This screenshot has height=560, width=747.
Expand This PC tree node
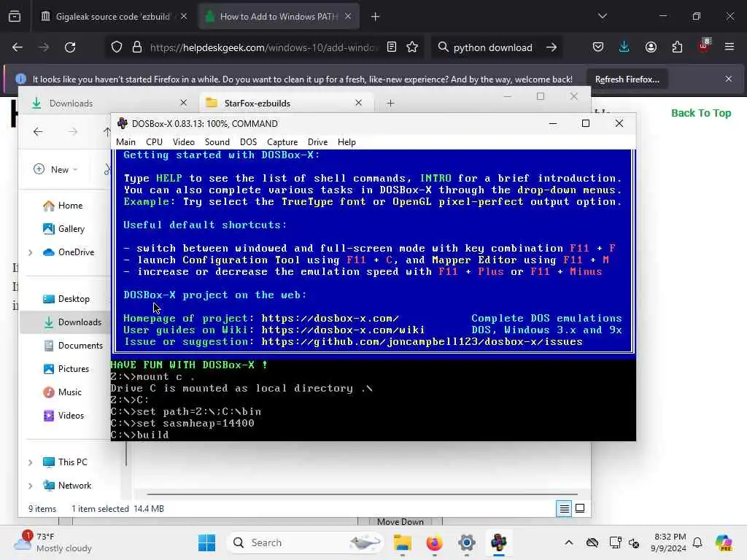click(x=31, y=462)
